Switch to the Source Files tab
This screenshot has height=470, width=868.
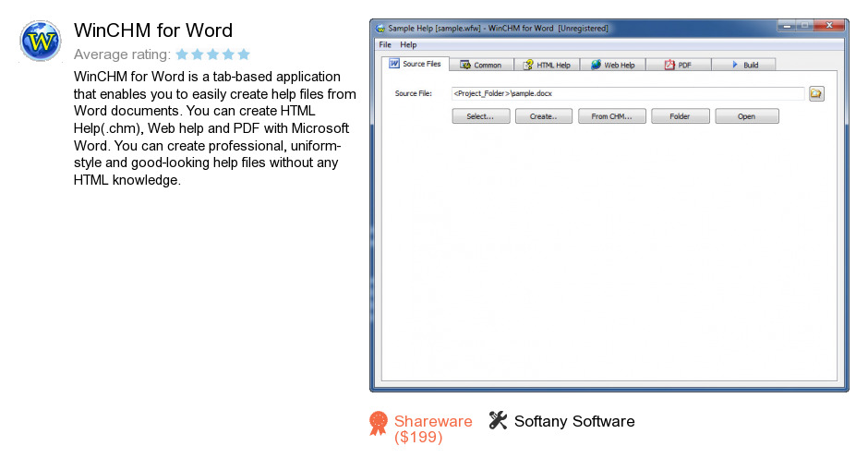(x=416, y=64)
